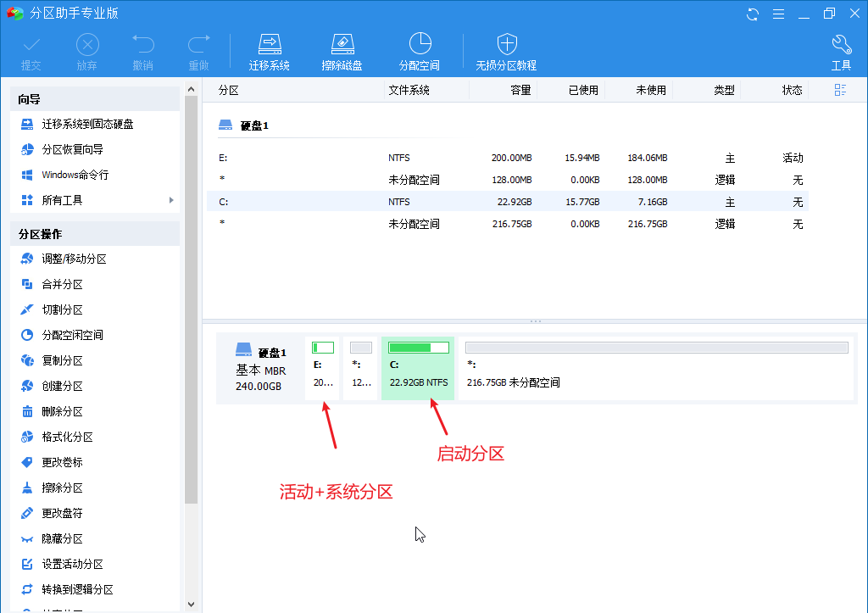This screenshot has width=868, height=613.
Task: Toggle the list view layout icon
Action: point(840,90)
